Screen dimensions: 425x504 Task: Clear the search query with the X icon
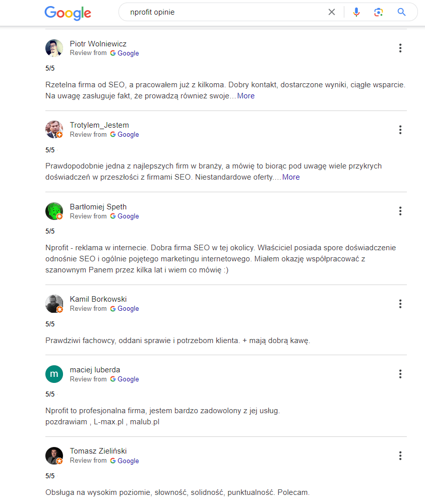point(332,12)
